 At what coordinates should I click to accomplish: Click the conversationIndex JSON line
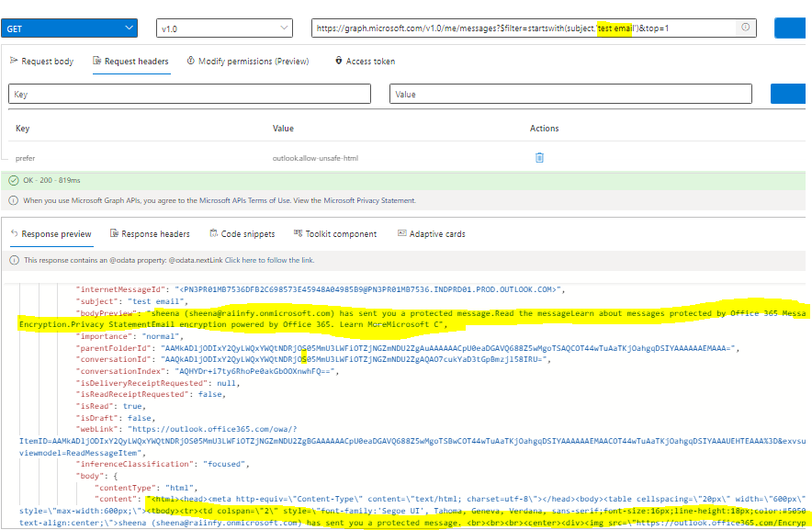point(208,371)
